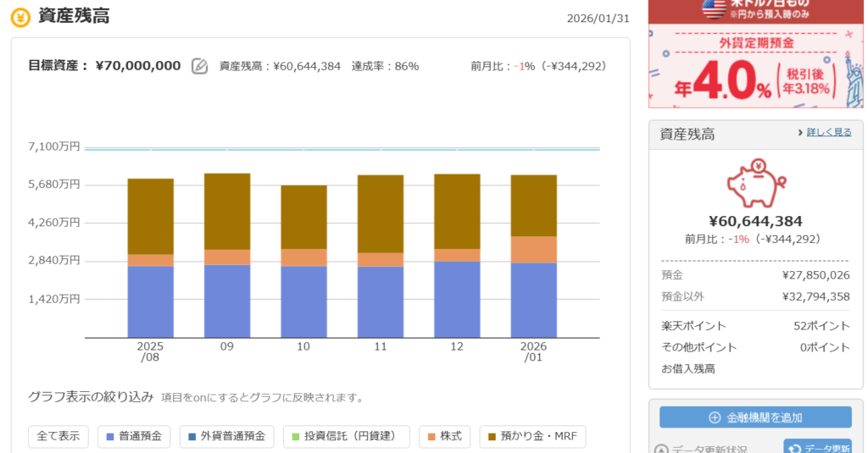Click the piggy bank icon in sidebar
This screenshot has width=868, height=453.
757,184
